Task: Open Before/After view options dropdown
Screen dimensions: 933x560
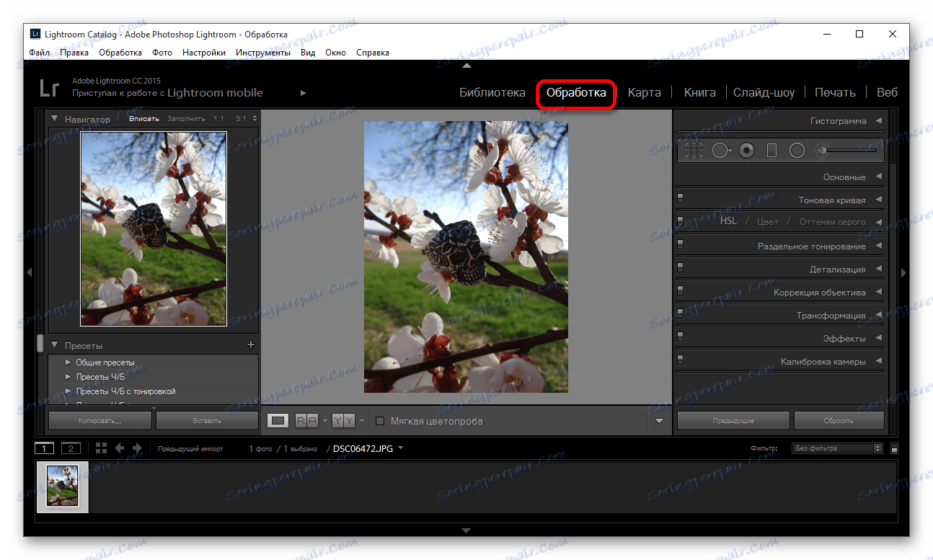Action: [x=325, y=421]
